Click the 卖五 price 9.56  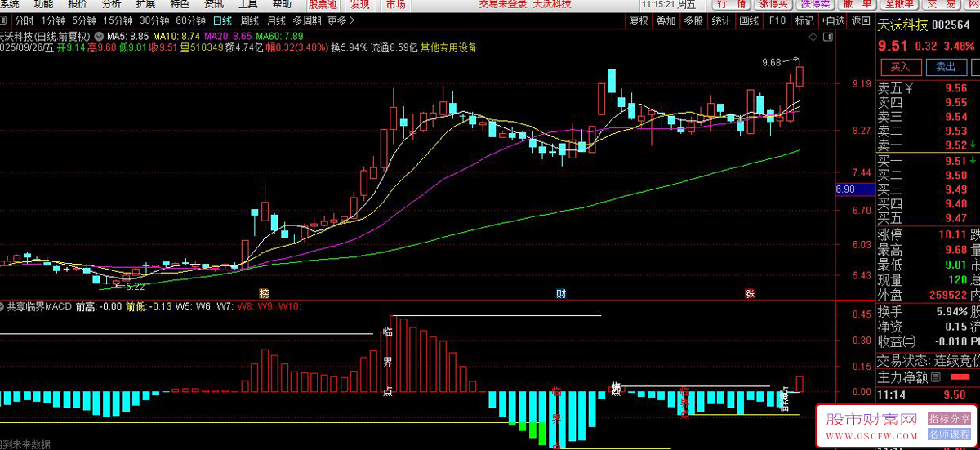click(x=955, y=88)
